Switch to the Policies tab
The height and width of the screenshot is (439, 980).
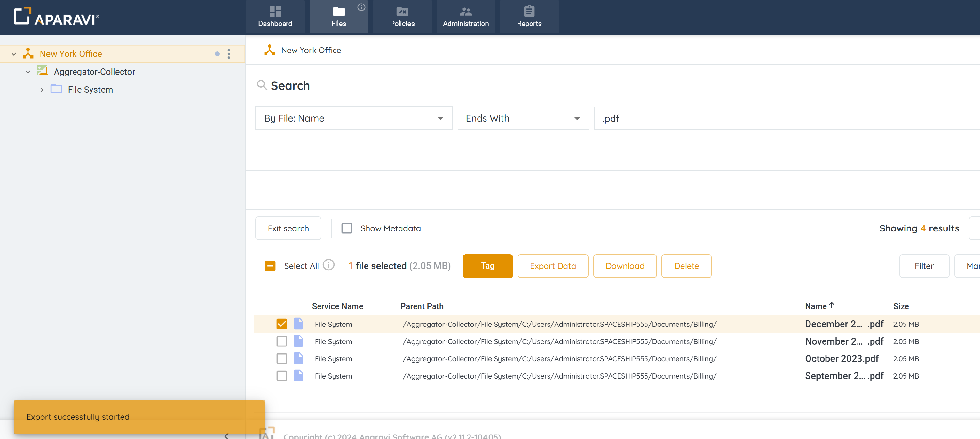point(402,17)
